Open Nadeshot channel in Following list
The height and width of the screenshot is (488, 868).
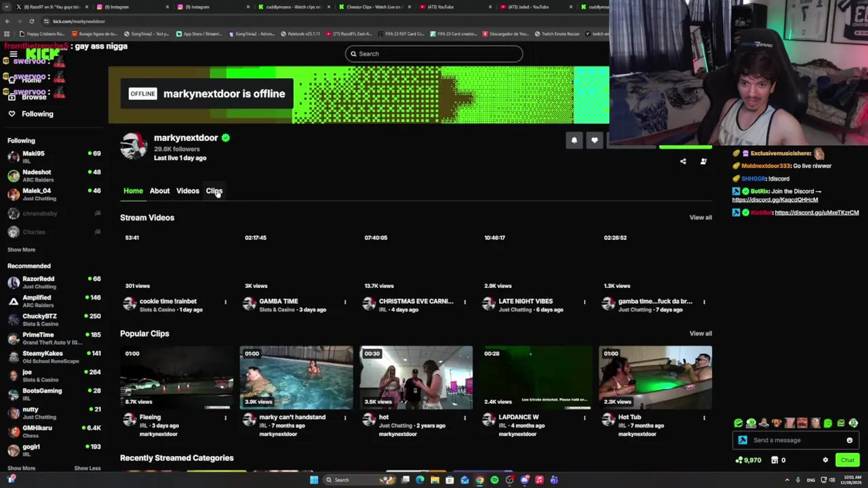54,176
